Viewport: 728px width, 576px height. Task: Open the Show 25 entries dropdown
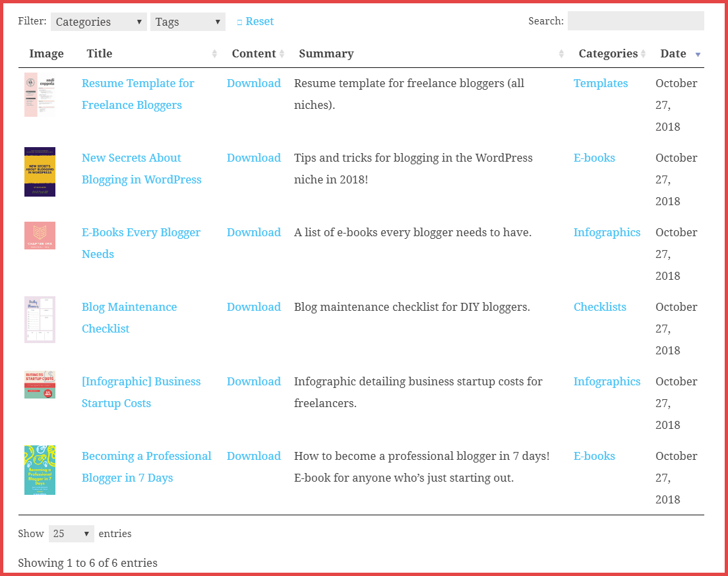point(71,534)
